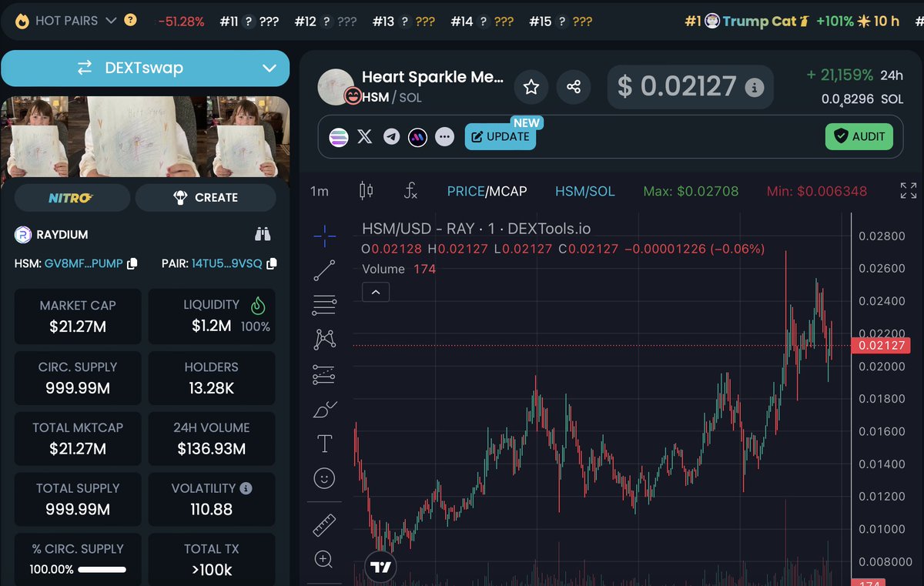
Task: Open the token banner drawing image
Action: pos(146,137)
